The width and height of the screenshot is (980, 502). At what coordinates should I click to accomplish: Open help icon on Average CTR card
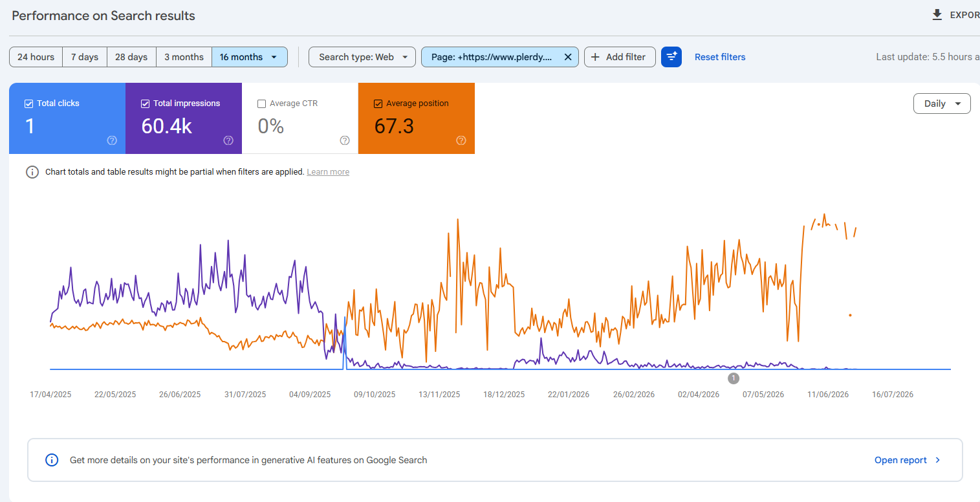coord(345,140)
